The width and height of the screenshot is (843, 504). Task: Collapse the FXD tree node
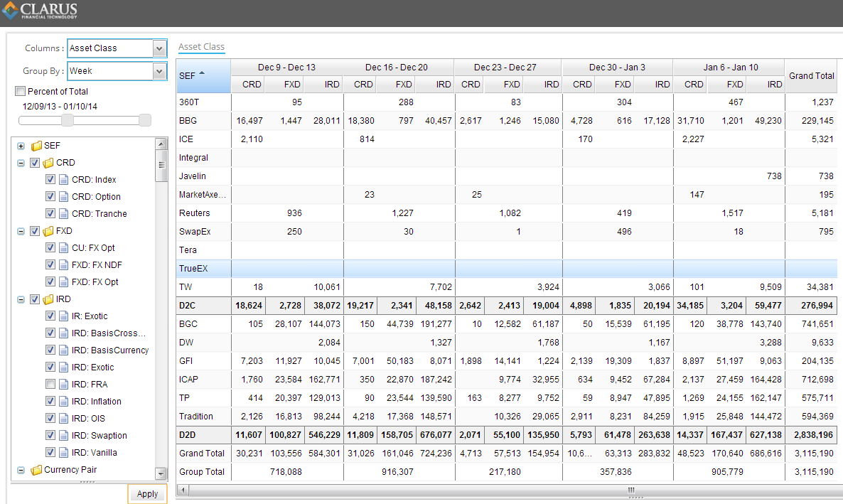[x=21, y=231]
